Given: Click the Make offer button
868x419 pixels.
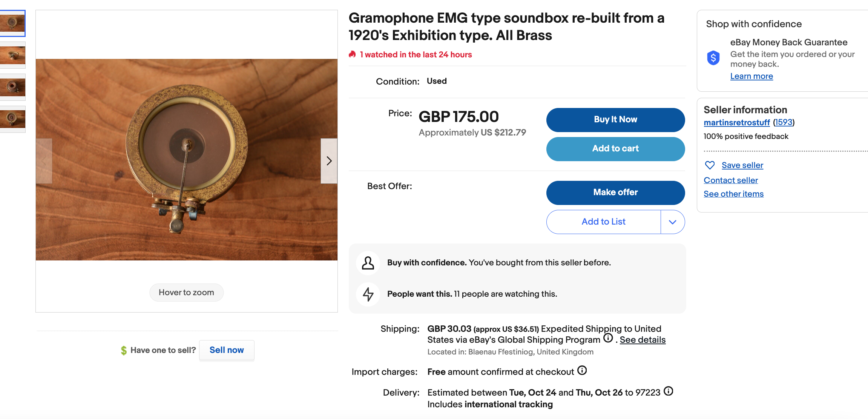Looking at the screenshot, I should [x=615, y=193].
